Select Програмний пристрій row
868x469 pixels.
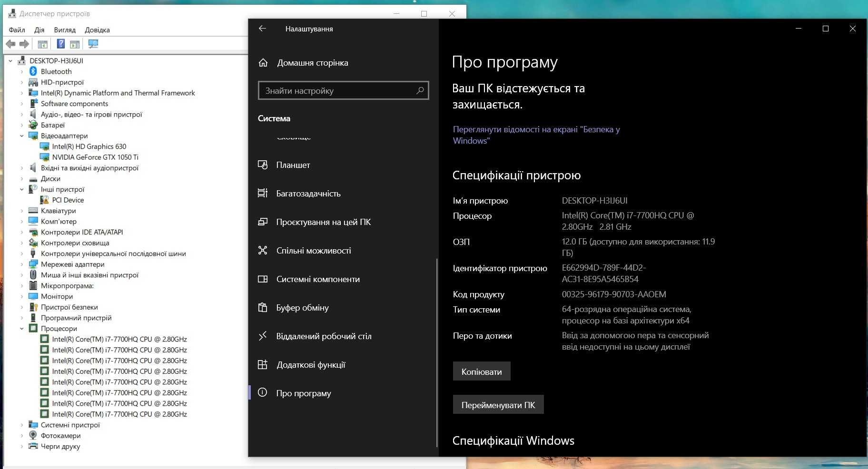tap(76, 318)
